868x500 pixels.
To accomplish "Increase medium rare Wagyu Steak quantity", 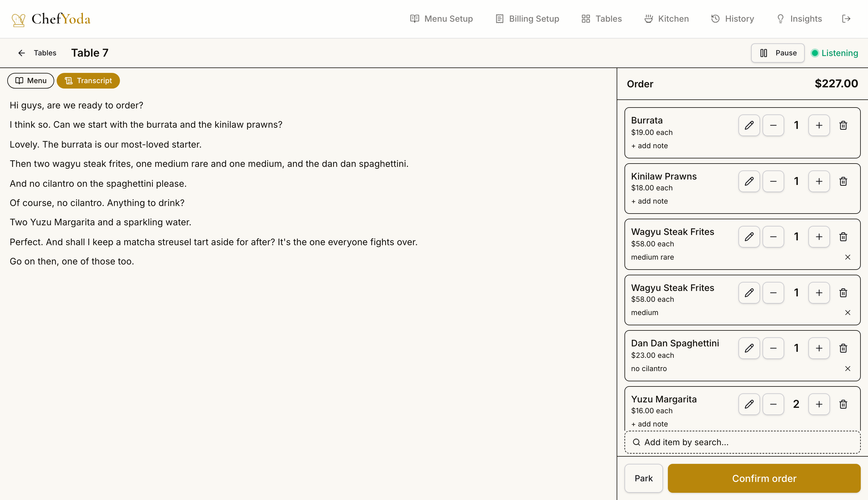I will pyautogui.click(x=819, y=237).
